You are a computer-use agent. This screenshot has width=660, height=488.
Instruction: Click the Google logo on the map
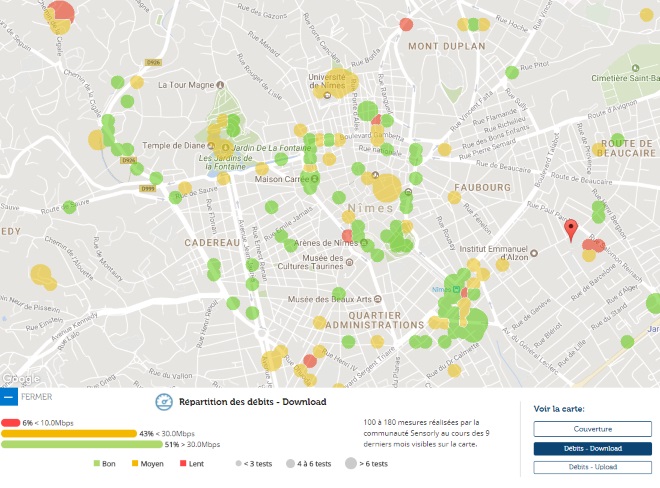point(20,379)
